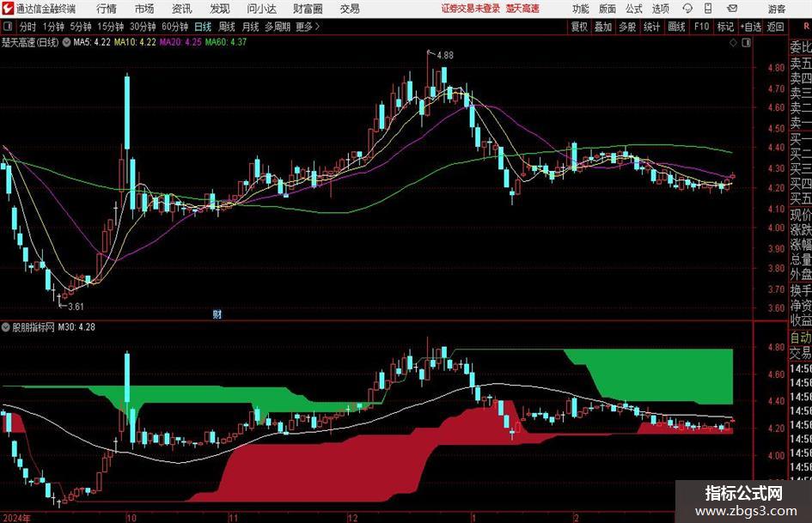Select the 日线 daily period tab
Image resolution: width=812 pixels, height=523 pixels.
click(x=203, y=27)
